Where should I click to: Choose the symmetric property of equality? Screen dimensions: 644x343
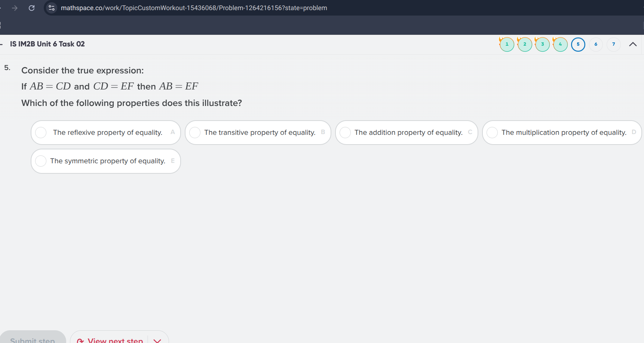pos(106,161)
